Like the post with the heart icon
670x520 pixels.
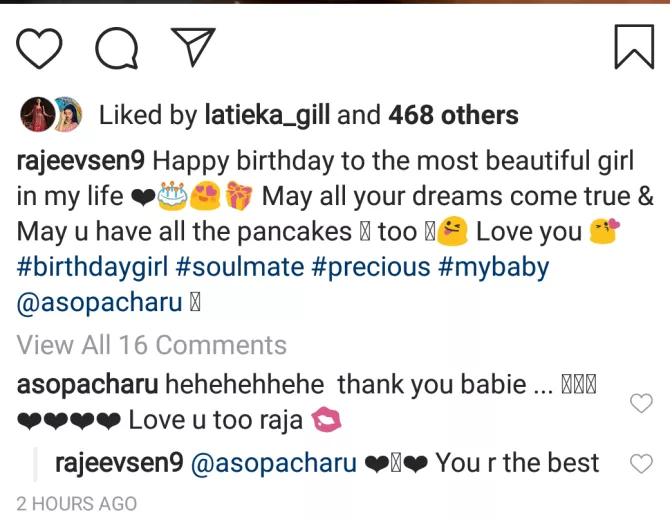pos(40,47)
